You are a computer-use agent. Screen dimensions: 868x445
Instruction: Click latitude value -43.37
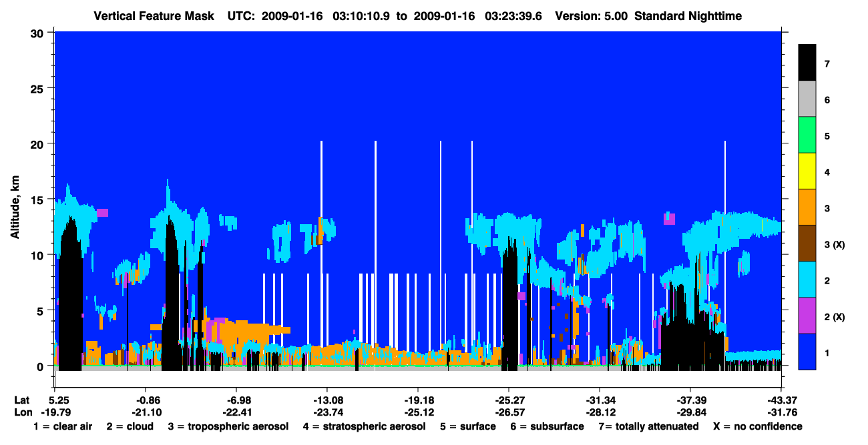[781, 400]
